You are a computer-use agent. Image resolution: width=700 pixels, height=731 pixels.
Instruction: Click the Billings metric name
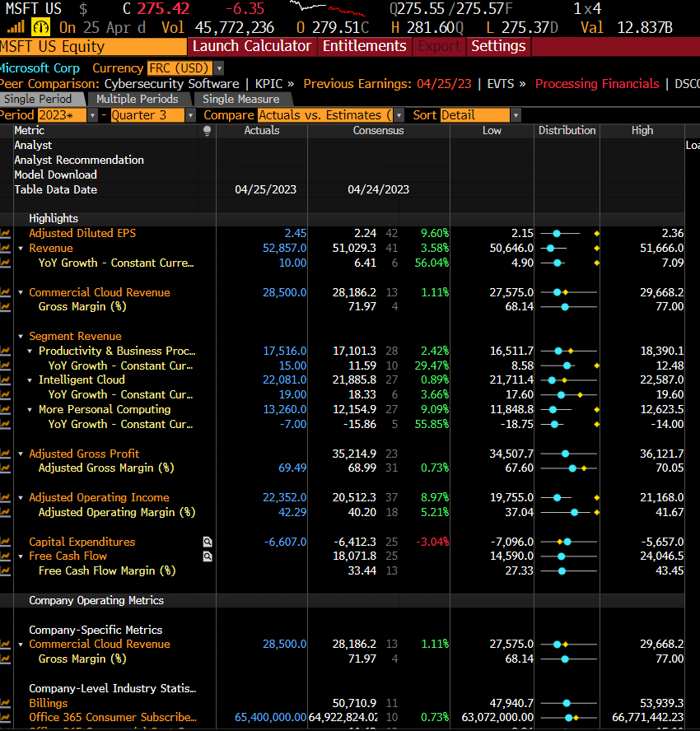click(48, 703)
